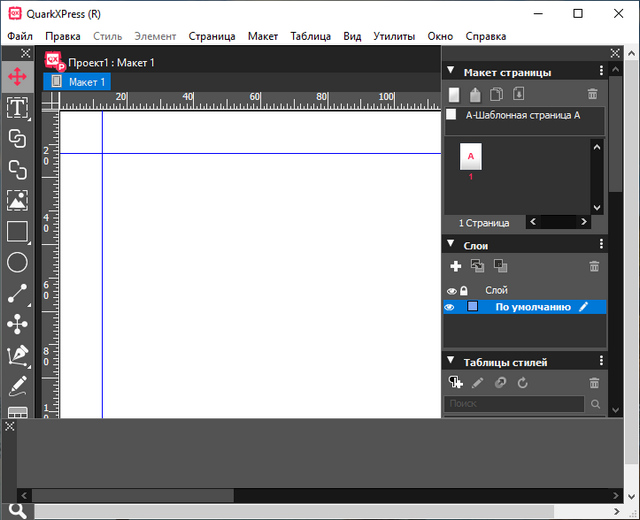
Task: Click the add new layer plus icon
Action: (x=456, y=266)
